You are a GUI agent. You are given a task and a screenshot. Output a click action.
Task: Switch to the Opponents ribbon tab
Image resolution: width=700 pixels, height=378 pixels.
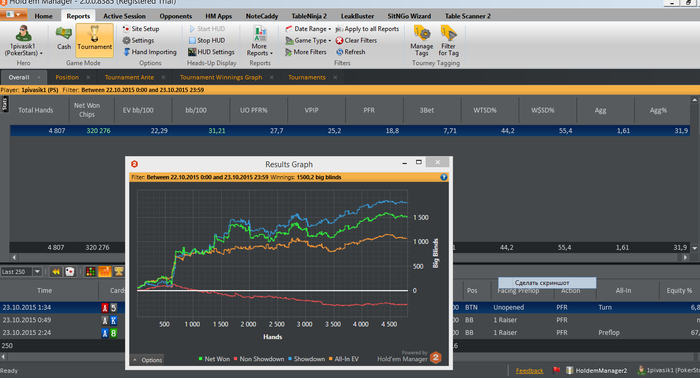(x=175, y=16)
